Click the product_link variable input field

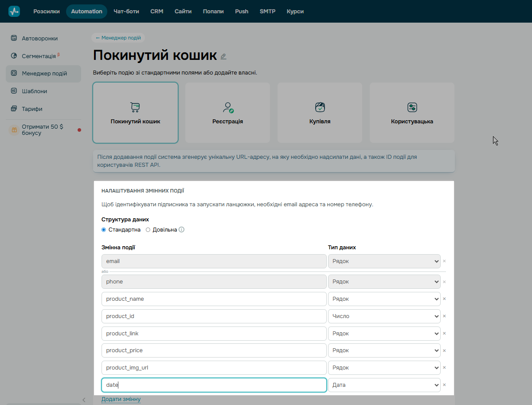tap(214, 334)
